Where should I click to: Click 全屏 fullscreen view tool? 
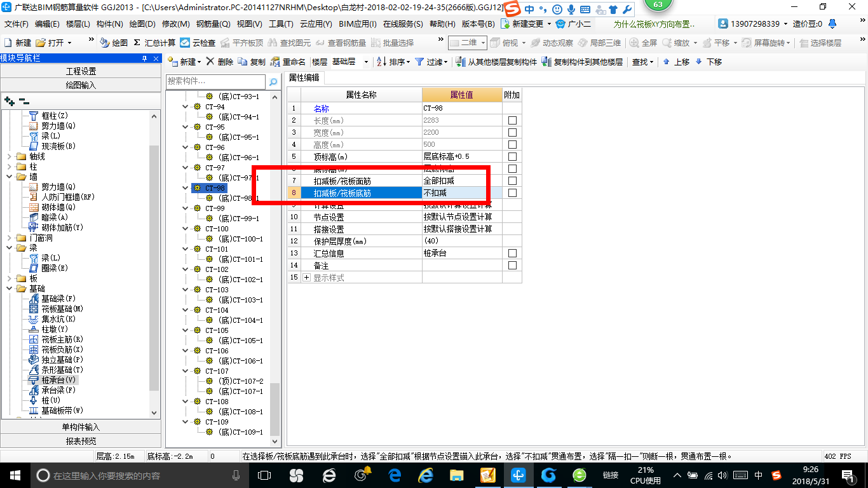point(644,43)
